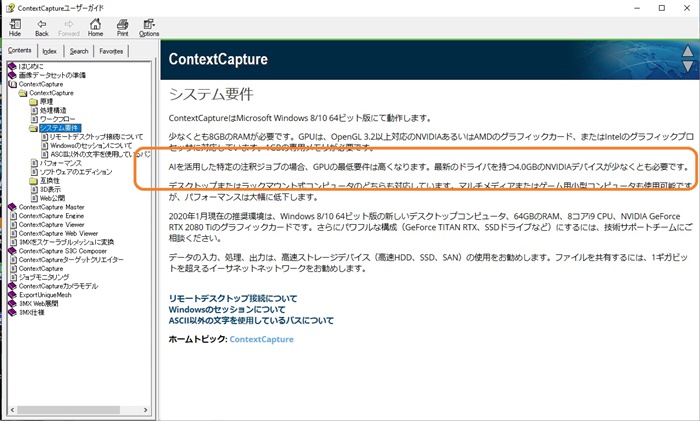Switch to the Search tab
This screenshot has height=421, width=700.
pyautogui.click(x=79, y=51)
